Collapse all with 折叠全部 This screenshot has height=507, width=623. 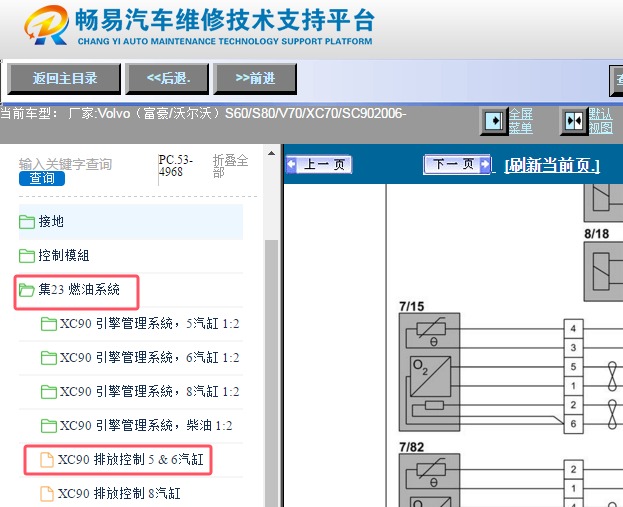pos(230,166)
